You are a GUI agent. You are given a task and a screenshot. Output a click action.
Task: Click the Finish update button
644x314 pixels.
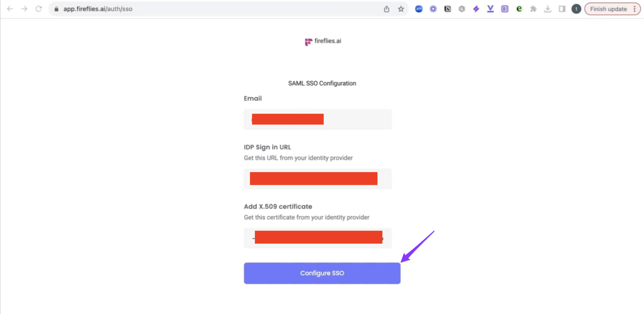(608, 9)
